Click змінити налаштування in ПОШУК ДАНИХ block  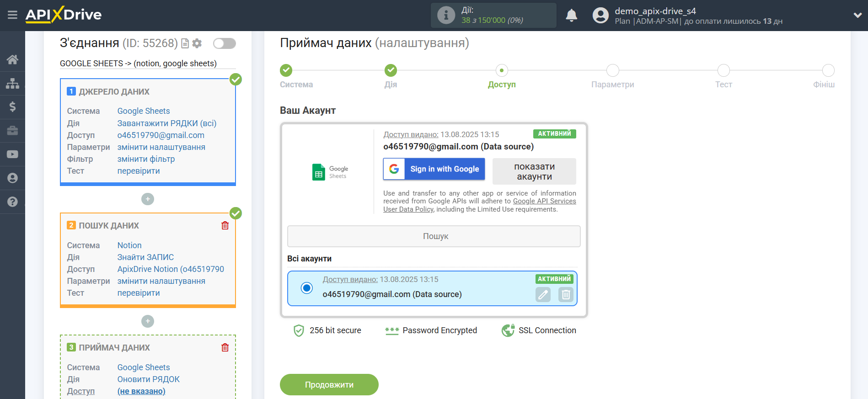coord(161,281)
